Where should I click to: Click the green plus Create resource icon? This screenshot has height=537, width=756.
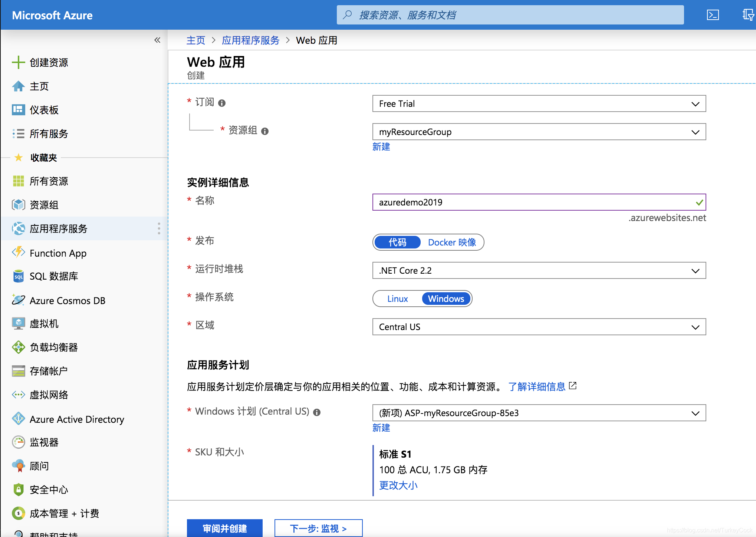(18, 62)
